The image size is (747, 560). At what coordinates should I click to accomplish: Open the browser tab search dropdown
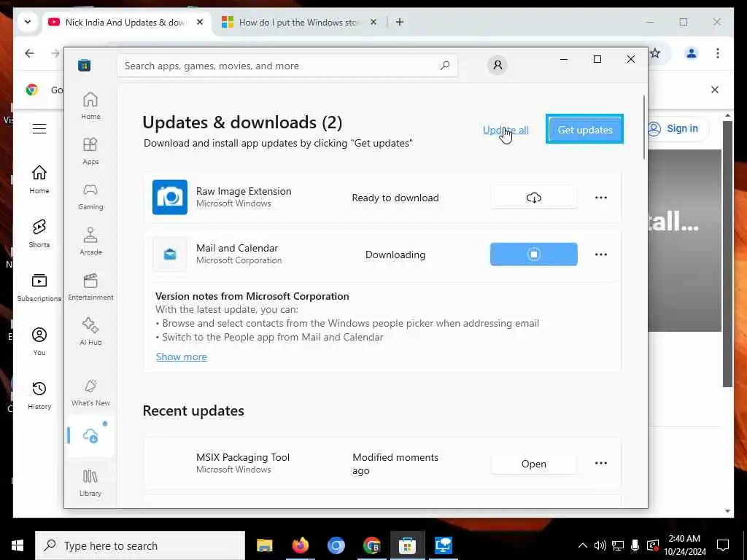coord(28,22)
